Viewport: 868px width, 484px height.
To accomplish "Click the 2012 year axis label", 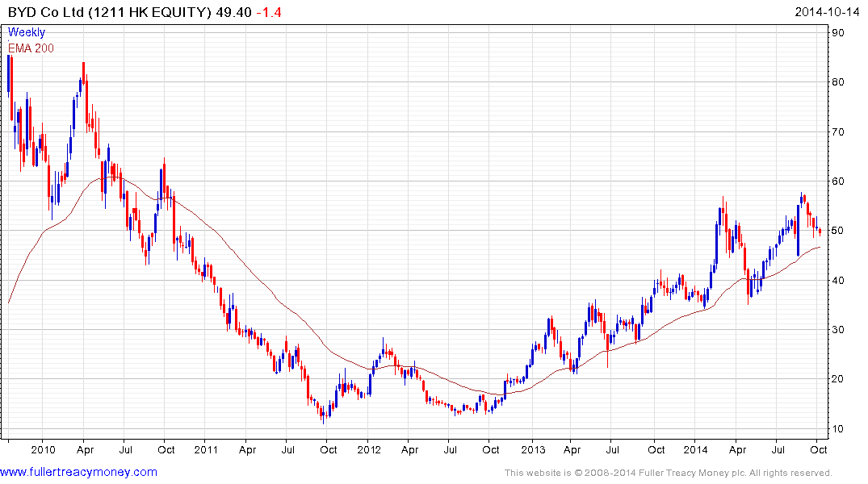I will click(369, 449).
